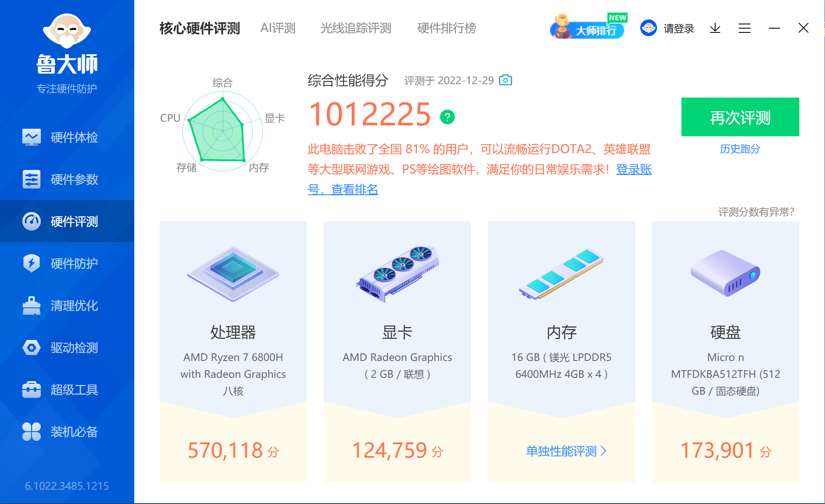Image resolution: width=825 pixels, height=504 pixels.
Task: Click the performance radar chart
Action: [222, 131]
